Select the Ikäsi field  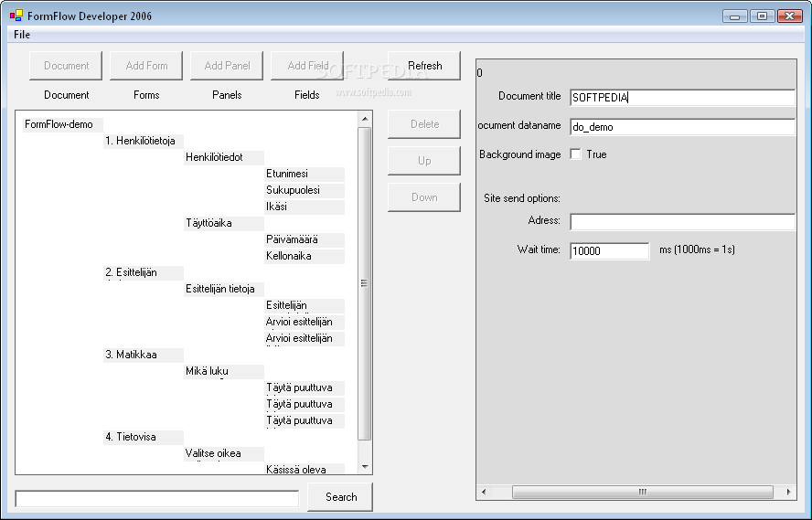[x=304, y=207]
